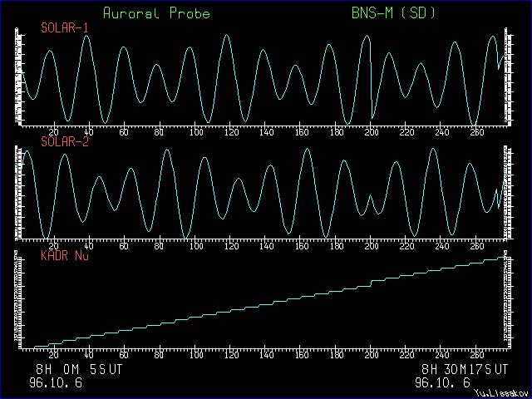Click the small dip near 200 in SOLAR-2
This screenshot has height=399, width=532.
tap(371, 198)
